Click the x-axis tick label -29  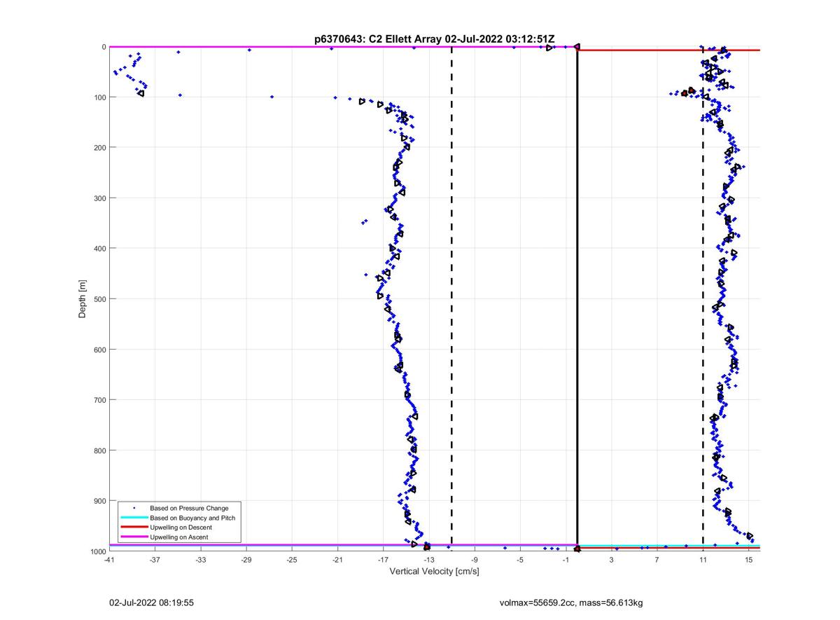(x=246, y=560)
